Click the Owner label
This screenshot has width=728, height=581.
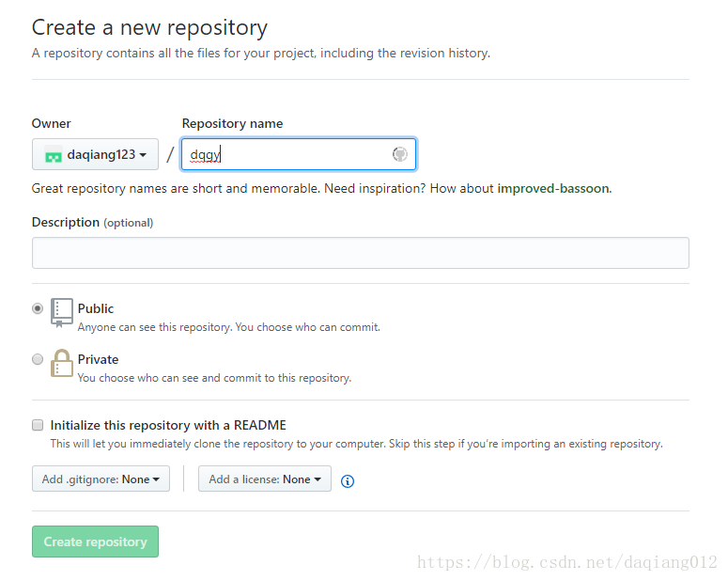51,124
